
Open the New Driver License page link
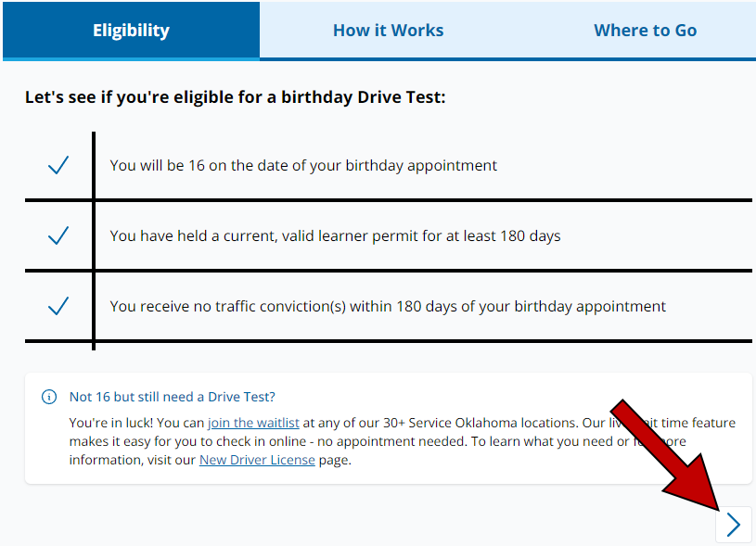[257, 460]
